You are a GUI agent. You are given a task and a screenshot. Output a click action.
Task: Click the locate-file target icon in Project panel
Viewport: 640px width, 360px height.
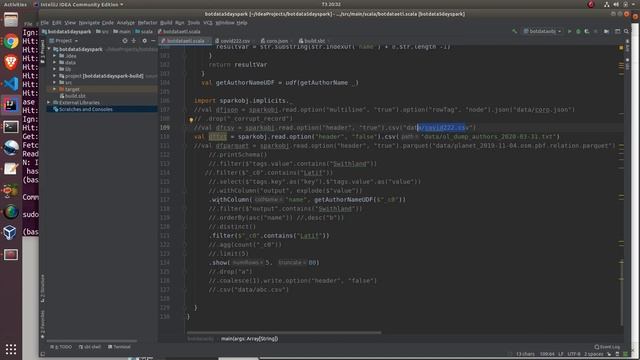pyautogui.click(x=125, y=41)
